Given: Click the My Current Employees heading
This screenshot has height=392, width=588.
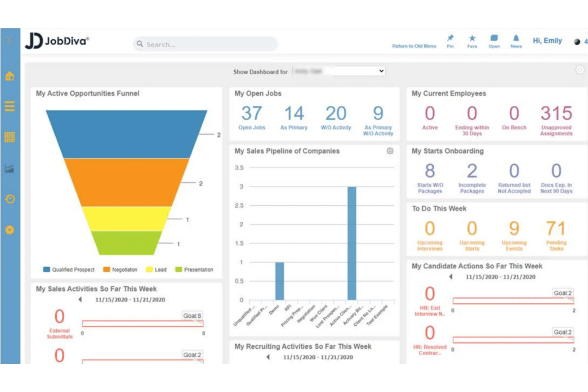Looking at the screenshot, I should tap(449, 93).
